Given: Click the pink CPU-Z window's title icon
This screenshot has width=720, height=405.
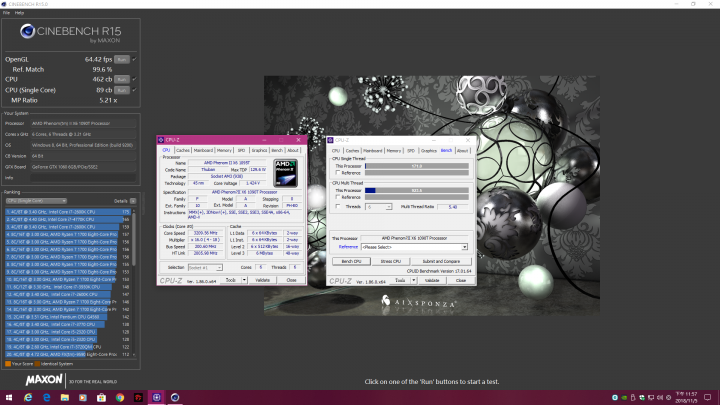Looking at the screenshot, I should click(161, 140).
